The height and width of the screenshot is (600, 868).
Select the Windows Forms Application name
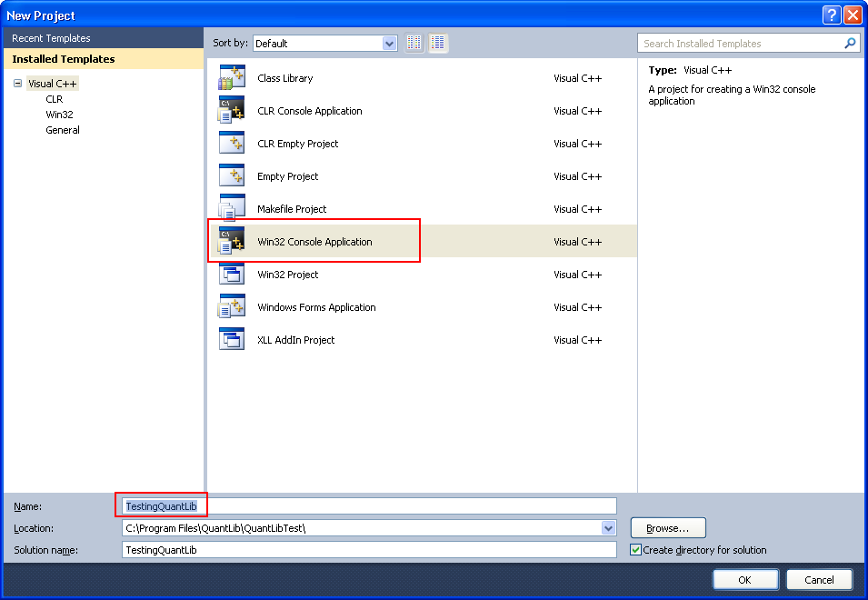316,306
